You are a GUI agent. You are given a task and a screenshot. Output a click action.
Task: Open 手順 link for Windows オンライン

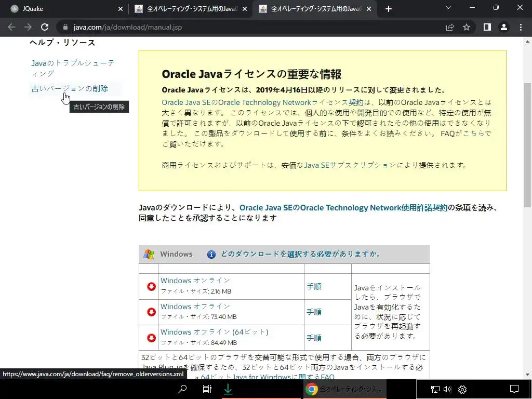coord(314,287)
